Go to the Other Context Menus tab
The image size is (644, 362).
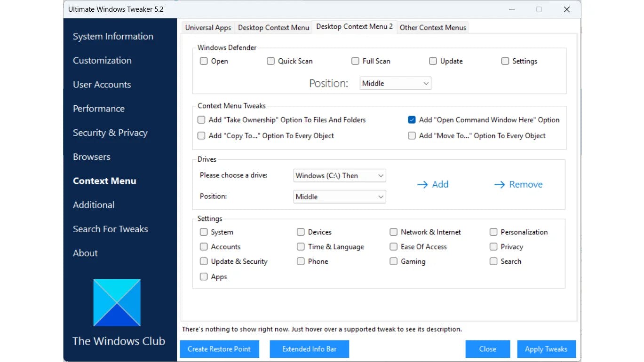pos(433,28)
